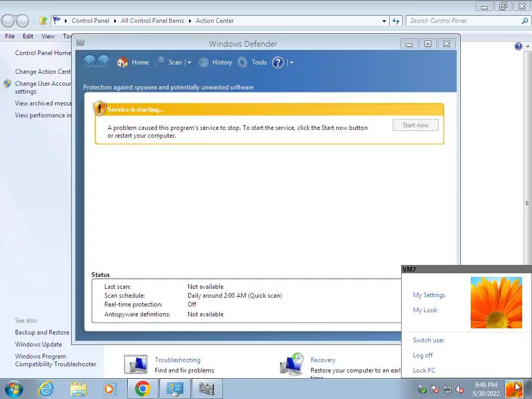
Task: Launch Internet Explorer from taskbar
Action: tap(46, 389)
